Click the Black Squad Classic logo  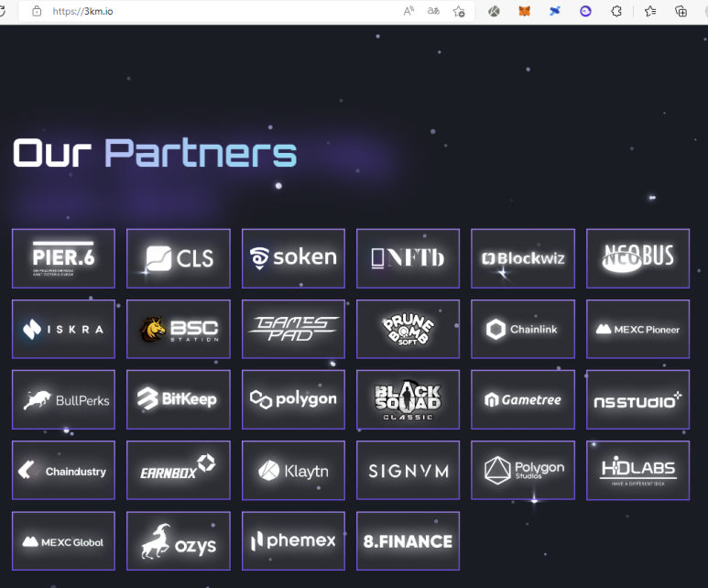point(408,399)
